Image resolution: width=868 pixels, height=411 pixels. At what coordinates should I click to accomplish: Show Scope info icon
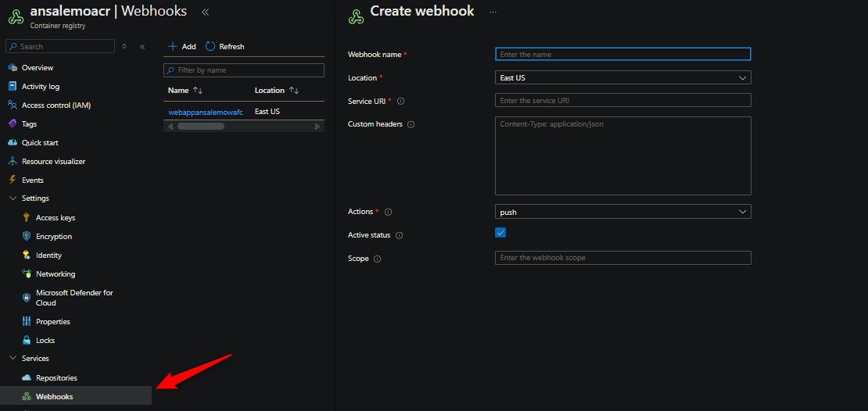378,259
